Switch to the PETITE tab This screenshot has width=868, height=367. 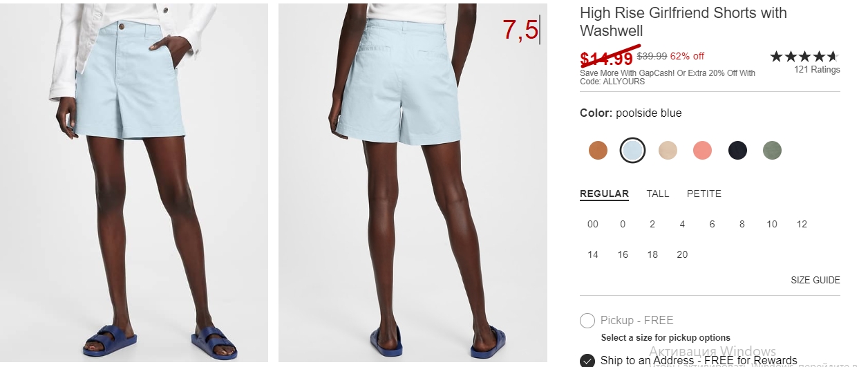pos(704,194)
